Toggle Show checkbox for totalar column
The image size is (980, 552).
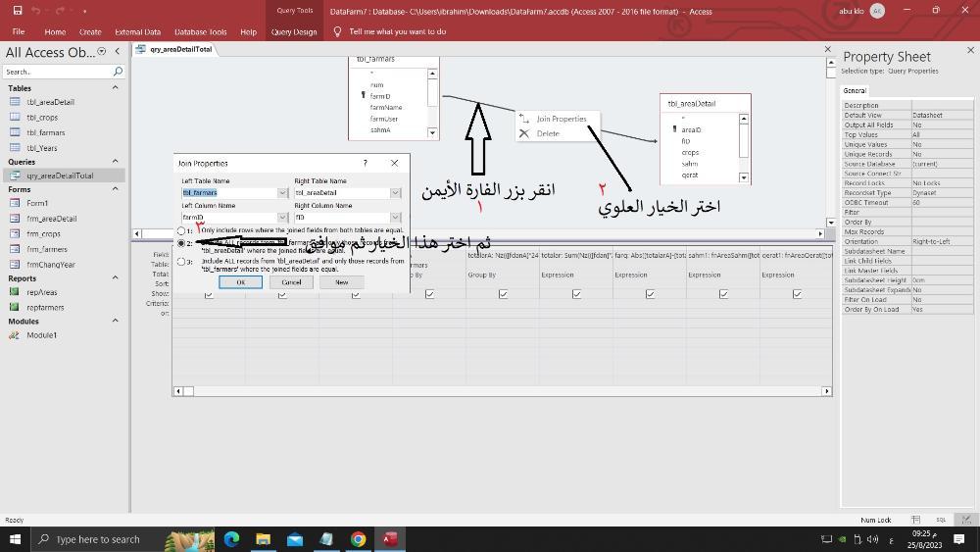point(576,294)
